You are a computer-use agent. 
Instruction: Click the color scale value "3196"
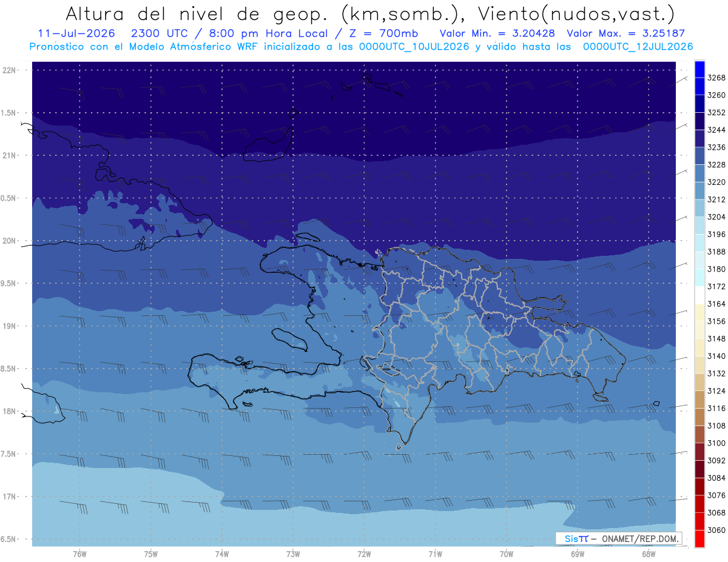tap(716, 234)
